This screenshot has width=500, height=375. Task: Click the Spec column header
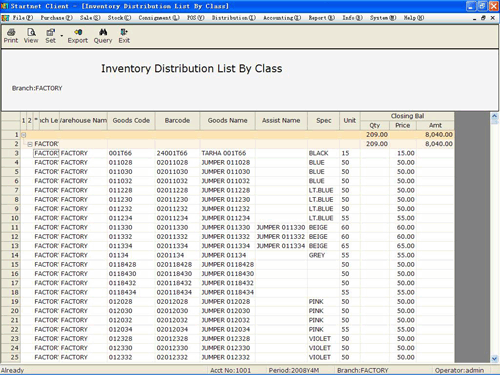(x=324, y=121)
